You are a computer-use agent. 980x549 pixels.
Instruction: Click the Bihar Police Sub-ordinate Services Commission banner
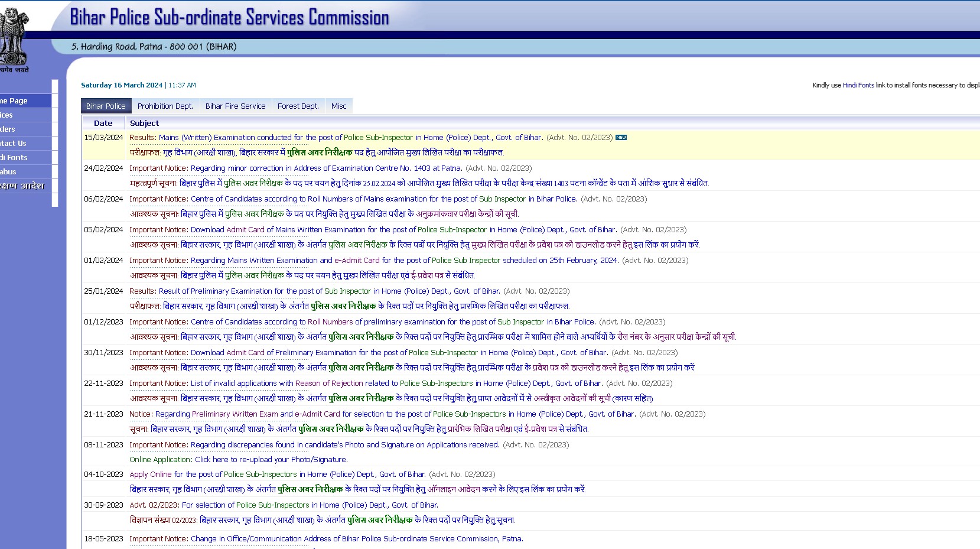pyautogui.click(x=230, y=17)
